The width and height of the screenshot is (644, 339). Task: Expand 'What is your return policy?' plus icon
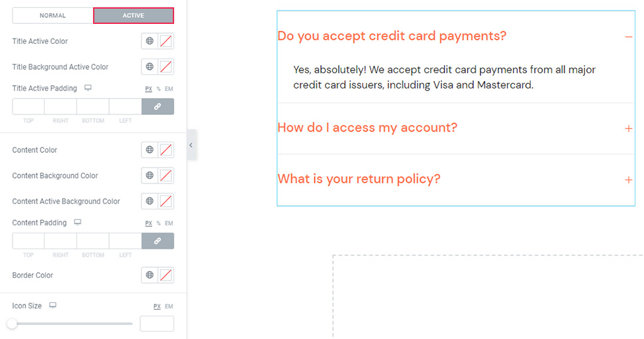(x=629, y=180)
